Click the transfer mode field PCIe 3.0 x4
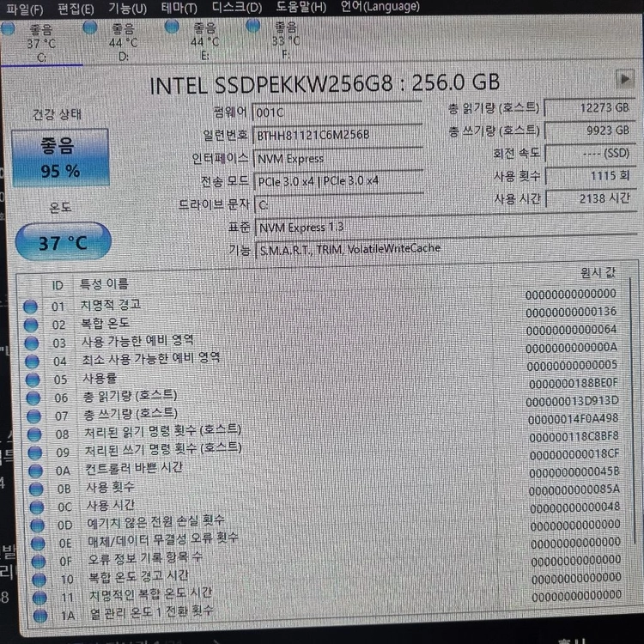The image size is (644, 644). (x=339, y=181)
